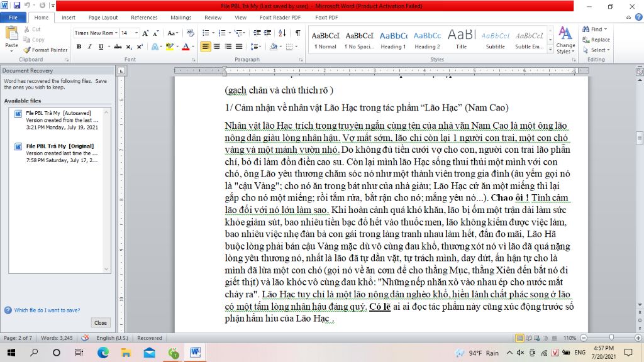The image size is (644, 362).
Task: Cut the selected text
Action: tap(33, 29)
